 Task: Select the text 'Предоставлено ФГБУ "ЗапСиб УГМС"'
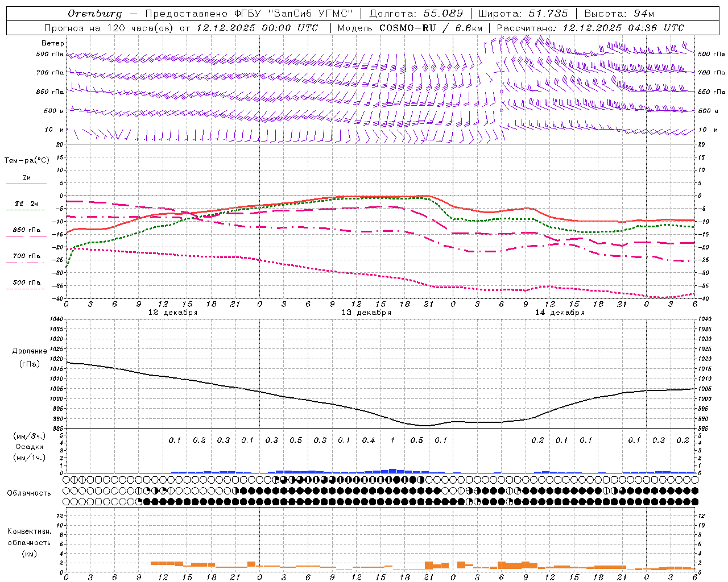pyautogui.click(x=249, y=14)
